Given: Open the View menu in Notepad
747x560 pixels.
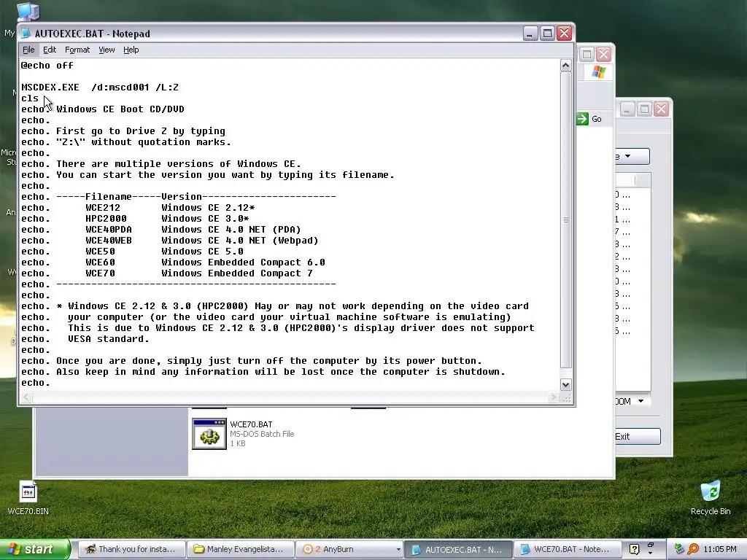Looking at the screenshot, I should click(107, 50).
